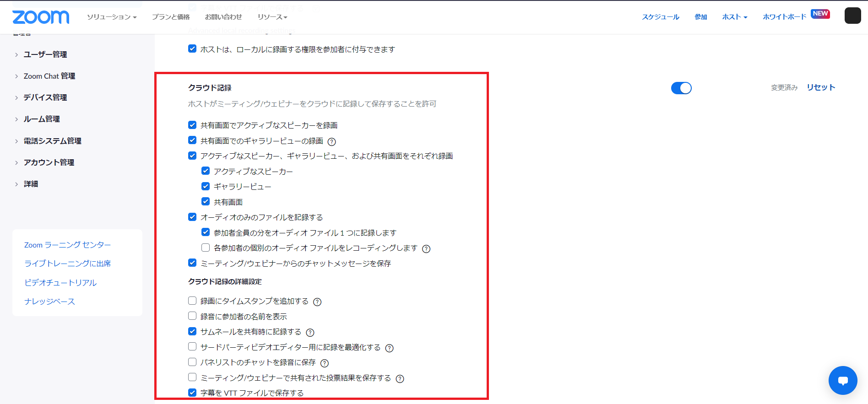Click help icon beside 録画にタイムスタンプを追加する
This screenshot has height=404, width=868.
point(317,302)
